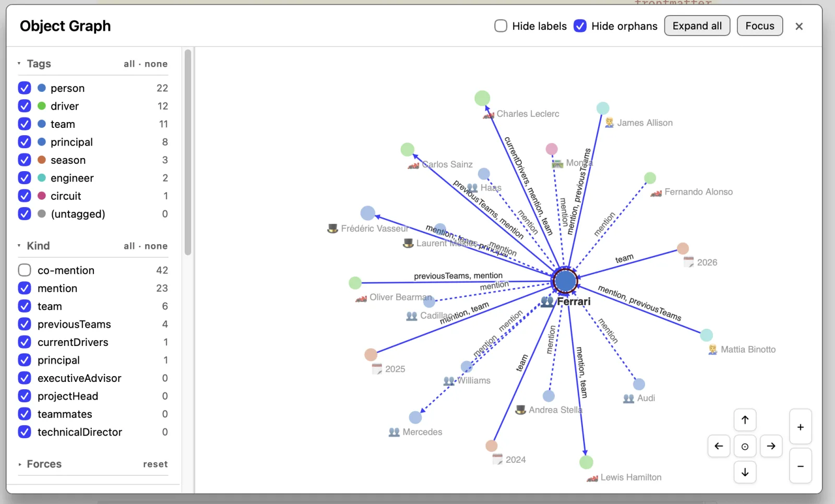835x504 pixels.
Task: Toggle the executiveAdvisor kind checkbox
Action: point(25,378)
